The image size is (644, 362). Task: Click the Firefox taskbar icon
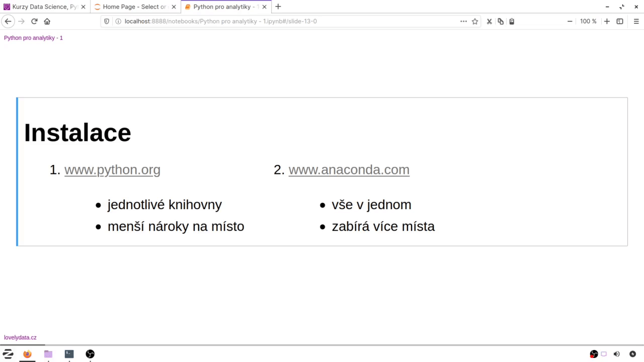(x=27, y=354)
